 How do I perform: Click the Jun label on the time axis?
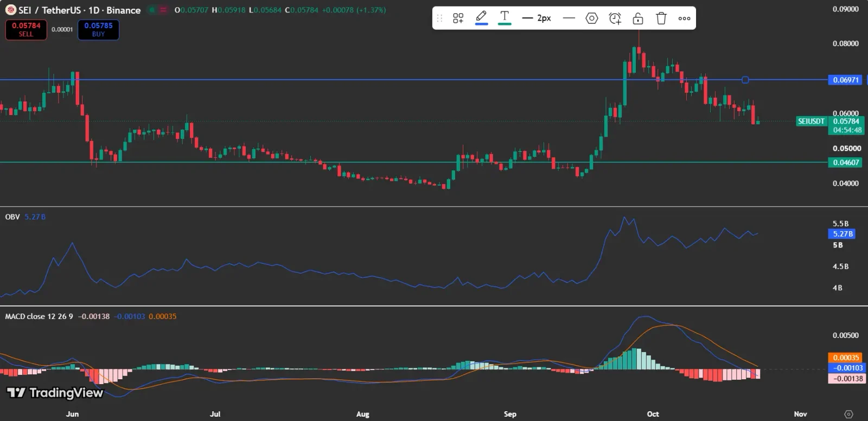[x=72, y=414]
